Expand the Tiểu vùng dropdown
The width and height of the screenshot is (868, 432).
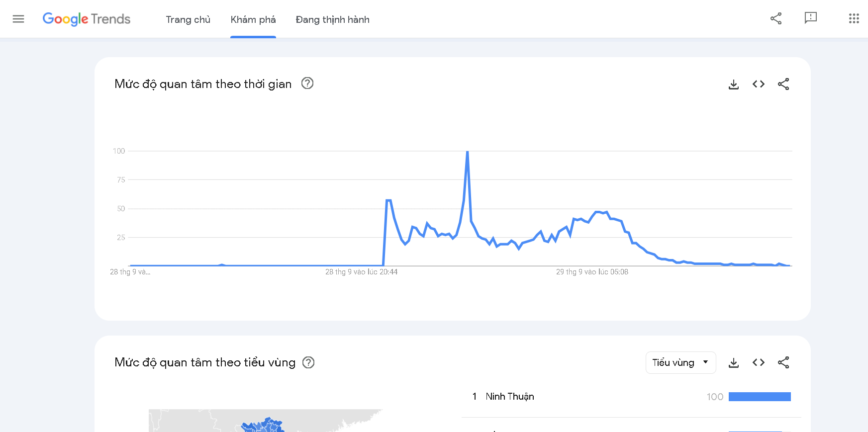(x=680, y=362)
